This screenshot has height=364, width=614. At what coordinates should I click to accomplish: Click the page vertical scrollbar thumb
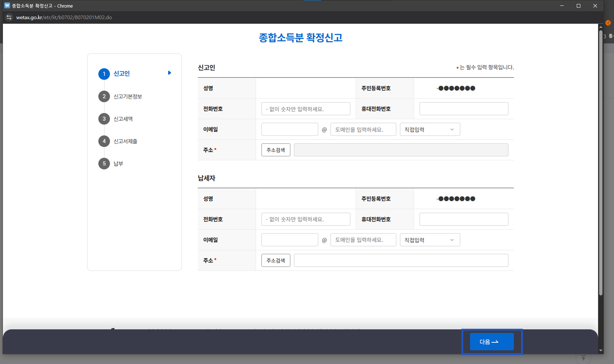pyautogui.click(x=600, y=163)
